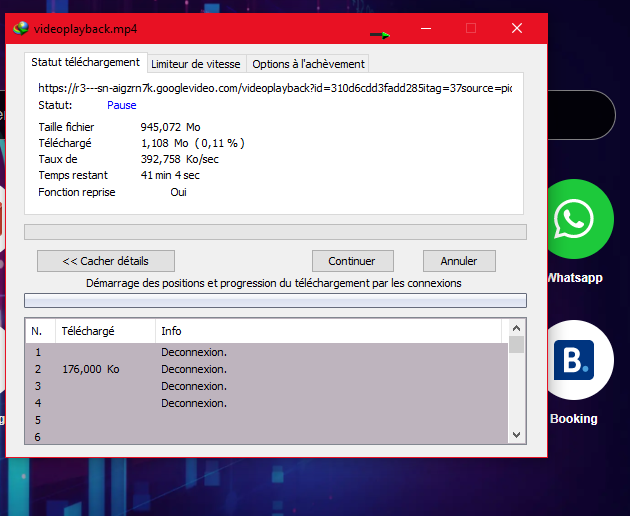
Task: Open the Whatsapp shortcut icon
Action: click(x=575, y=219)
